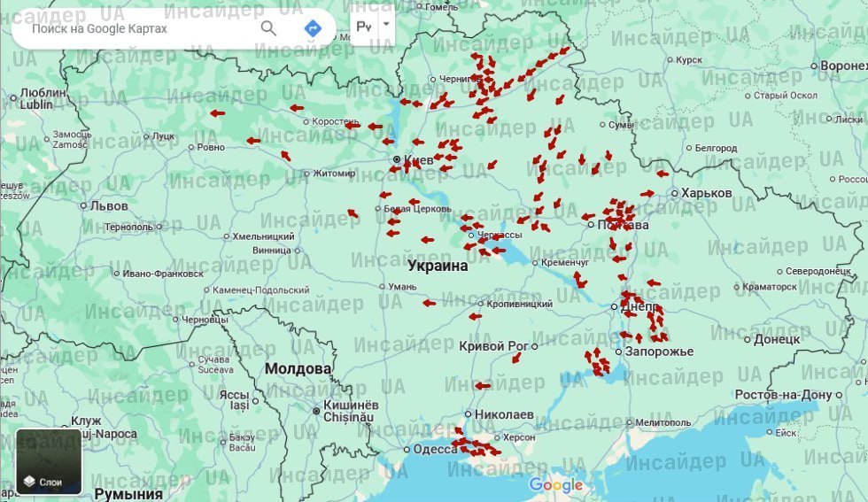The height and width of the screenshot is (502, 868).
Task: Click the Кривой Рог city label
Action: pos(493,345)
